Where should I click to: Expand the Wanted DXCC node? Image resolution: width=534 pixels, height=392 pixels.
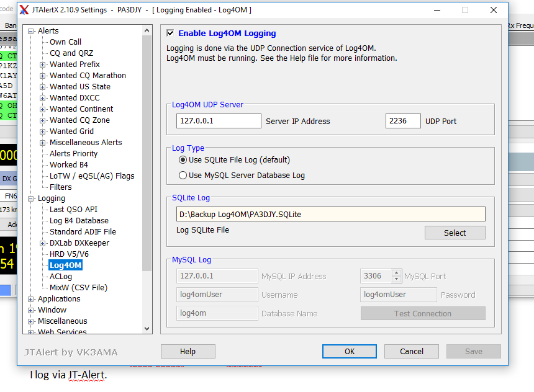point(42,99)
